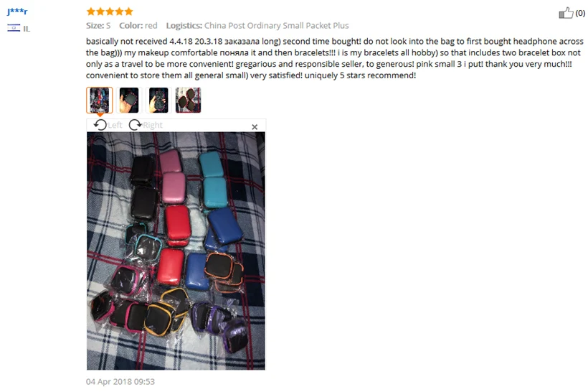Viewport: 588px width, 392px height.
Task: Click the enlarged photo of colorful cases
Action: pyautogui.click(x=176, y=251)
